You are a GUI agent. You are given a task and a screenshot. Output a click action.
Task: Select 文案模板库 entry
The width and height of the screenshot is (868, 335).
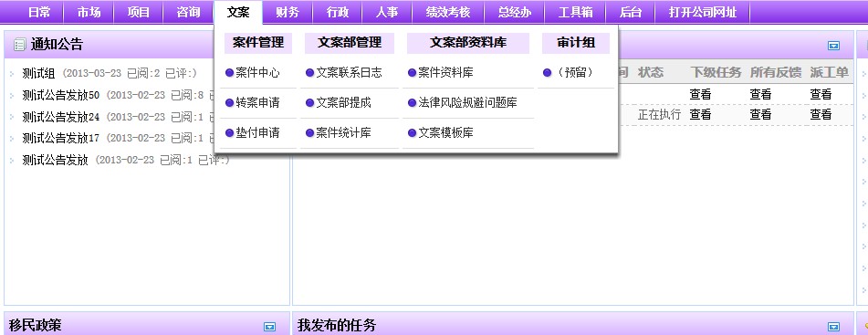pos(445,133)
